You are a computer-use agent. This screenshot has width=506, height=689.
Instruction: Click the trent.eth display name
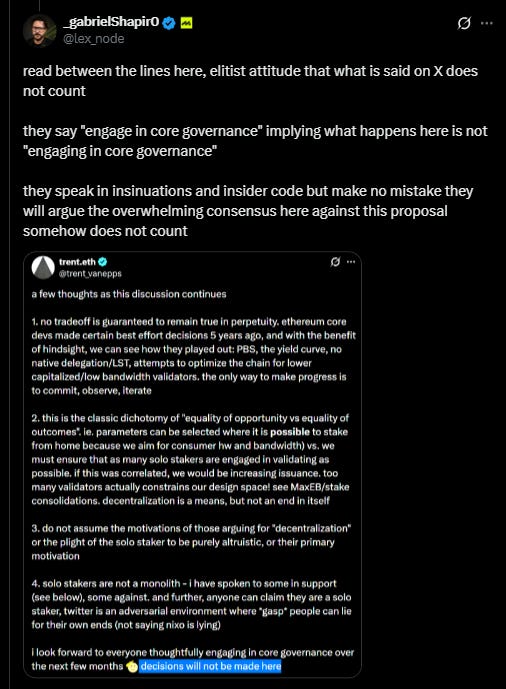(77, 262)
